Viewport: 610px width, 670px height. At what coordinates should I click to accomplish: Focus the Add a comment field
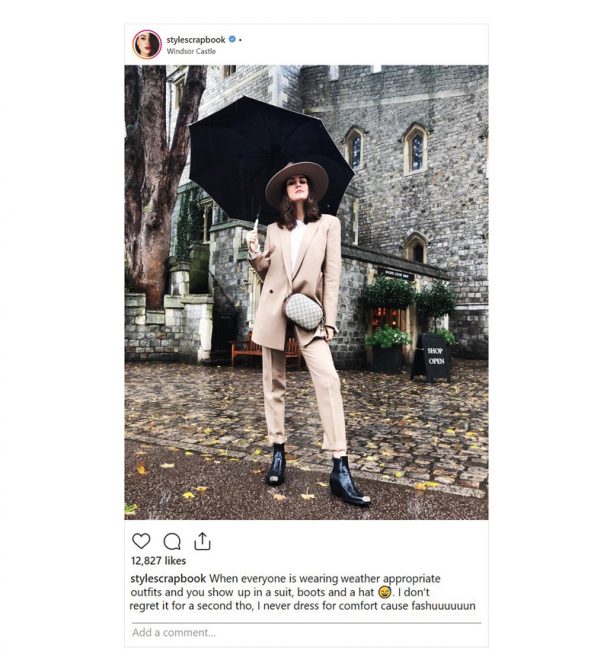[x=306, y=632]
